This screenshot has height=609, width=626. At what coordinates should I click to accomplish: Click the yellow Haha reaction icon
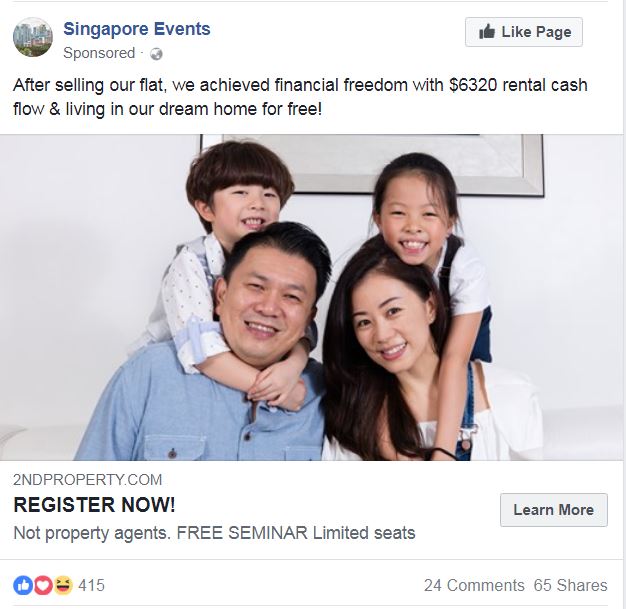pos(63,585)
